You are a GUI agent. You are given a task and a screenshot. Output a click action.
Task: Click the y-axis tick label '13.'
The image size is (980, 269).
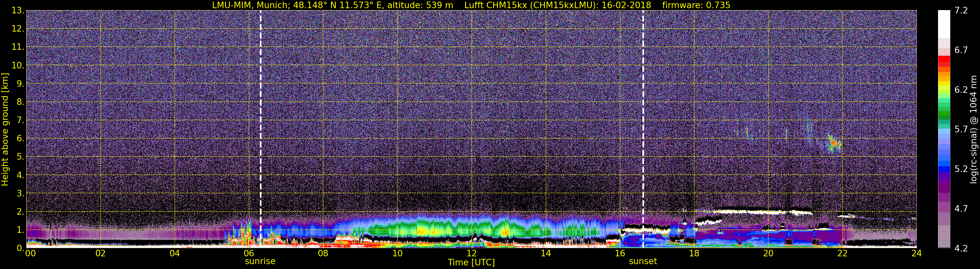pyautogui.click(x=18, y=11)
